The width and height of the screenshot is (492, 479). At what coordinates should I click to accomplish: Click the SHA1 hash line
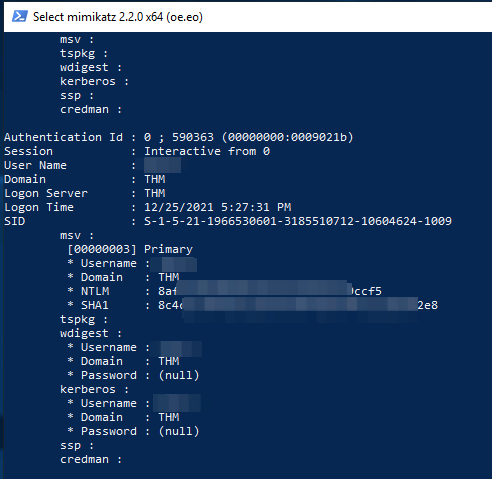tap(252, 305)
